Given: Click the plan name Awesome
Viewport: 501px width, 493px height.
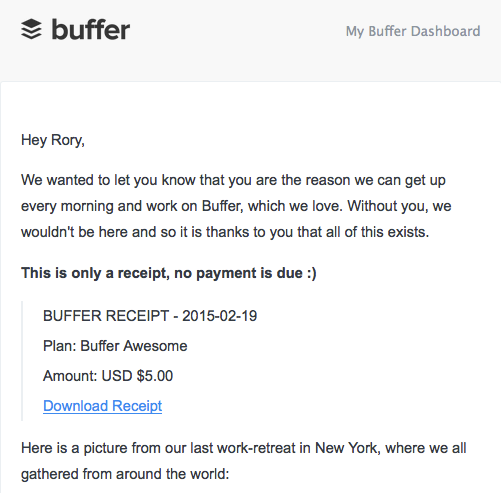Looking at the screenshot, I should (155, 346).
